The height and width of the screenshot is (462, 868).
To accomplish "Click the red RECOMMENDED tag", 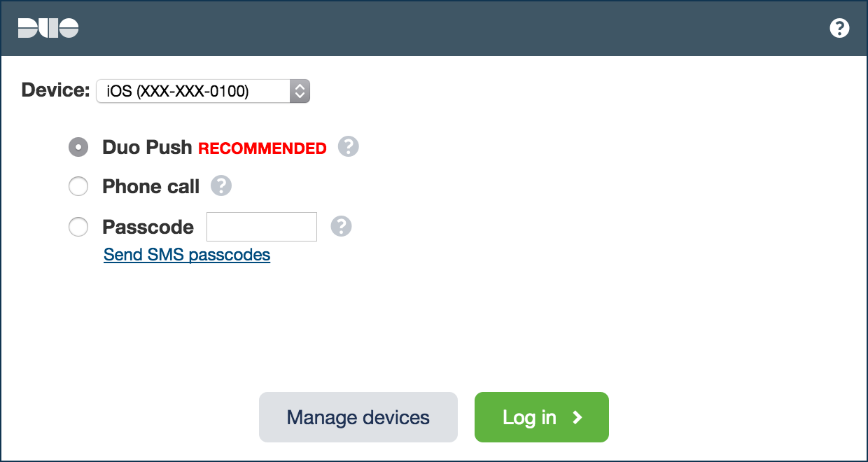I will pyautogui.click(x=262, y=148).
